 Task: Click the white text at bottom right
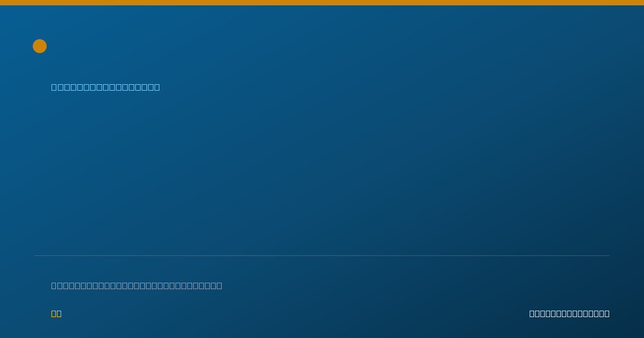[569, 313]
